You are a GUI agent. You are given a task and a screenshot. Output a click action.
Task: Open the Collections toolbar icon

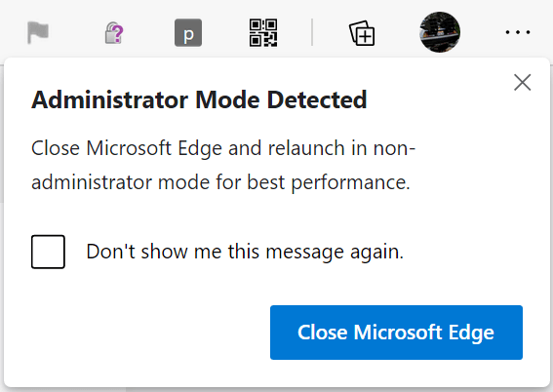[x=362, y=33]
